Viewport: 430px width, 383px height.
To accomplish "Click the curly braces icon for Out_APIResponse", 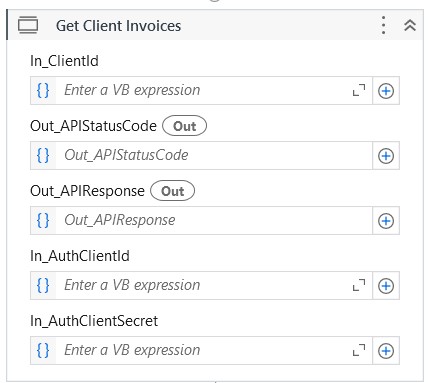I will coord(43,220).
